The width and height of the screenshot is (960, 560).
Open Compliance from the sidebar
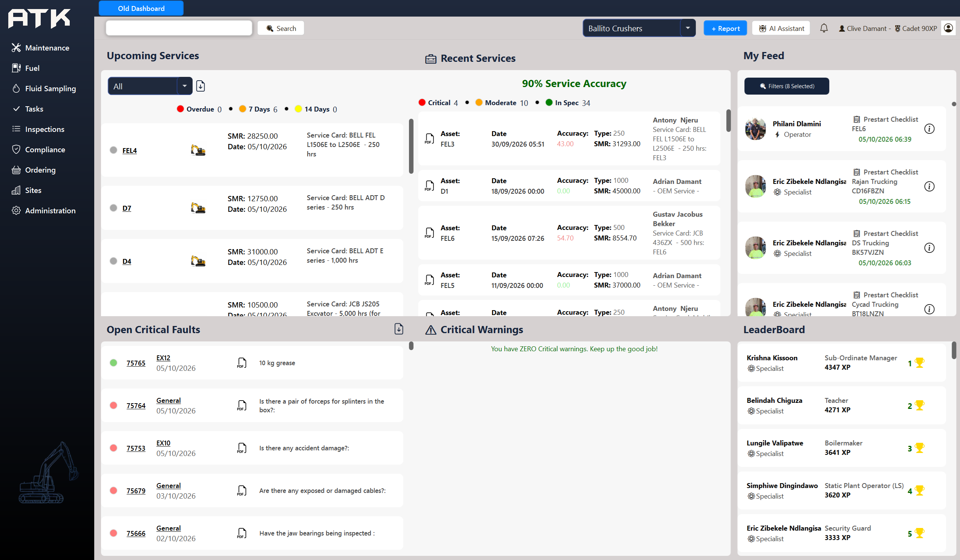[38, 149]
